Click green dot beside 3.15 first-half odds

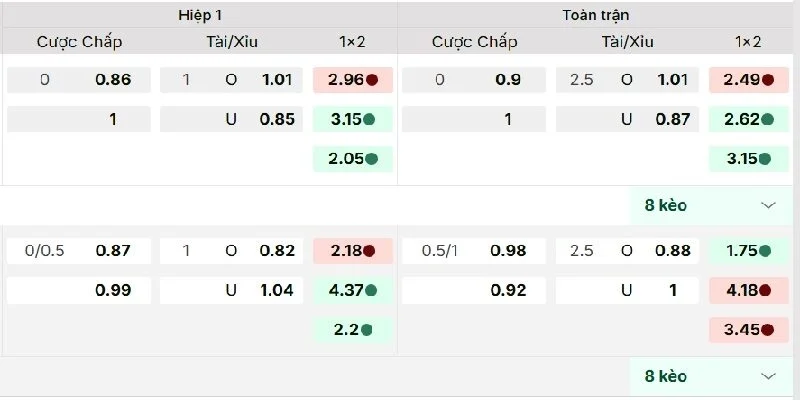click(x=372, y=120)
